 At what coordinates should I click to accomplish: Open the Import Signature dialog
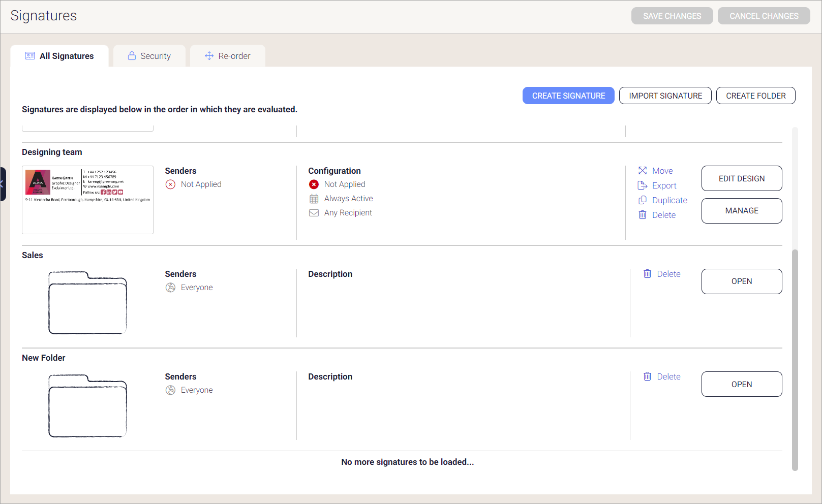[665, 96]
